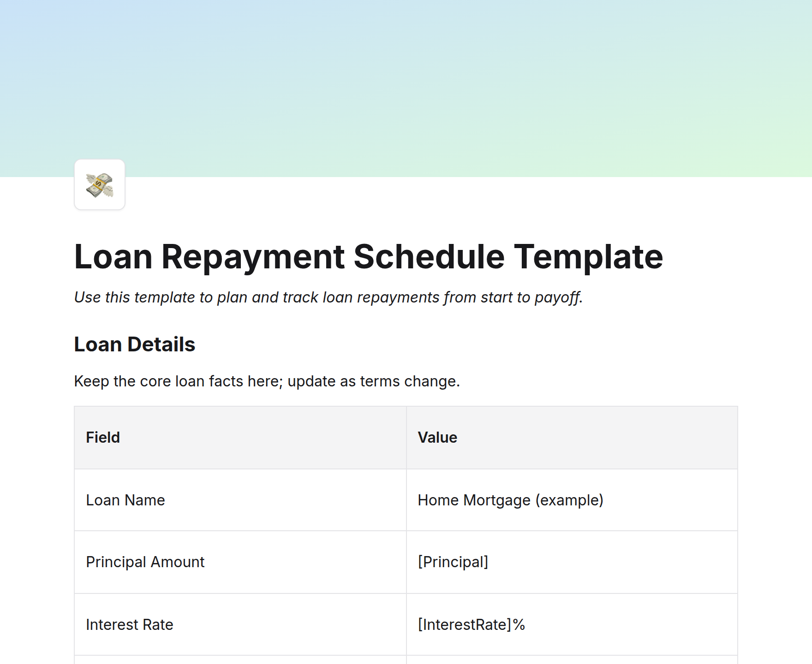Click the Value column header

(572, 438)
